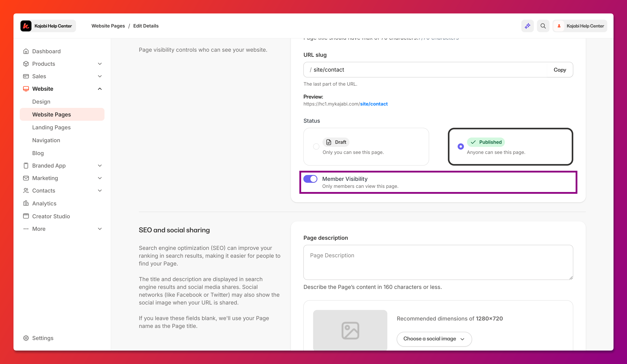The height and width of the screenshot is (364, 627).
Task: Expand the Products menu chevron
Action: 100,64
